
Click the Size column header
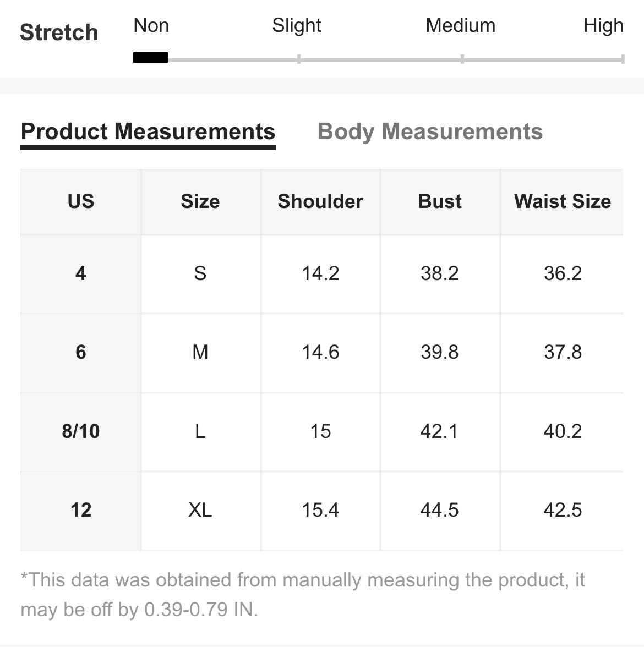click(200, 202)
